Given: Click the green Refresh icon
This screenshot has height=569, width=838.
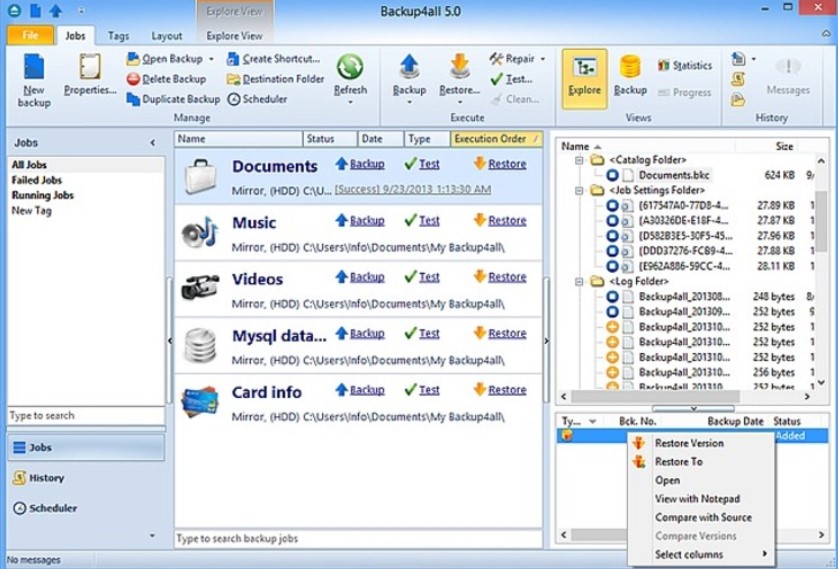Looking at the screenshot, I should [x=350, y=68].
